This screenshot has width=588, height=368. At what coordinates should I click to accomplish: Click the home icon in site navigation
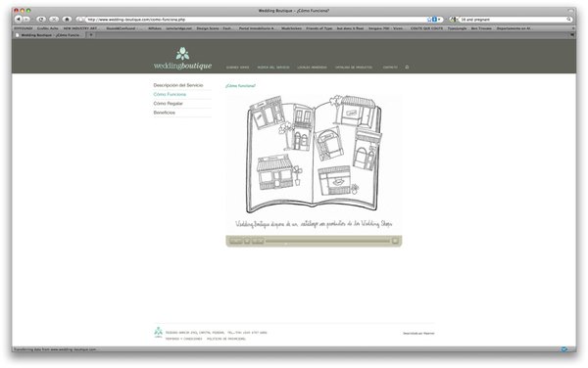click(407, 67)
